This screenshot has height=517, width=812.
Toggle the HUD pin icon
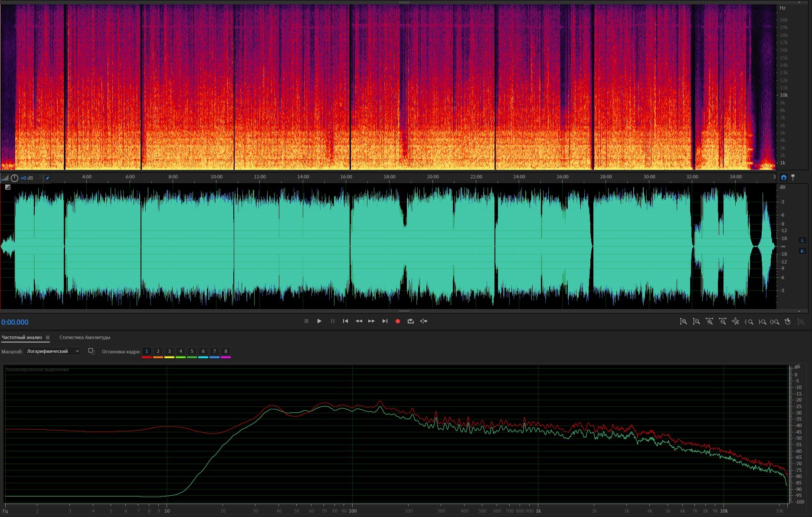pos(47,178)
